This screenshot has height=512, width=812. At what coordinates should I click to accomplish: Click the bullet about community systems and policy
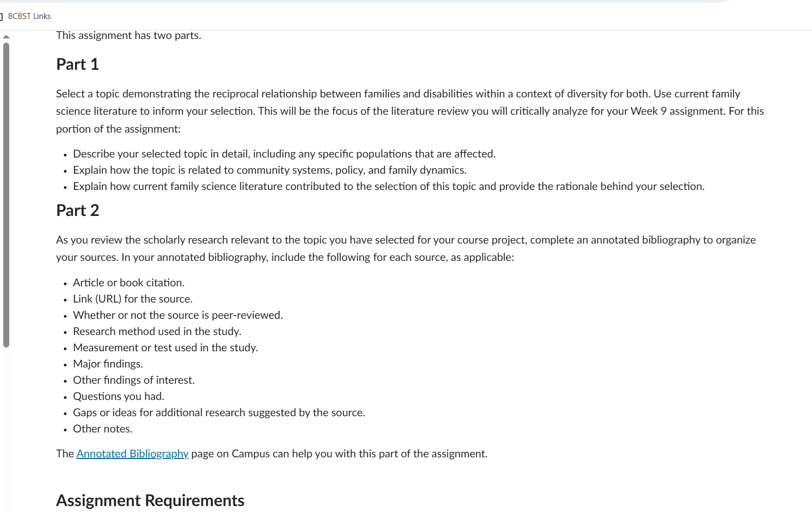click(269, 170)
